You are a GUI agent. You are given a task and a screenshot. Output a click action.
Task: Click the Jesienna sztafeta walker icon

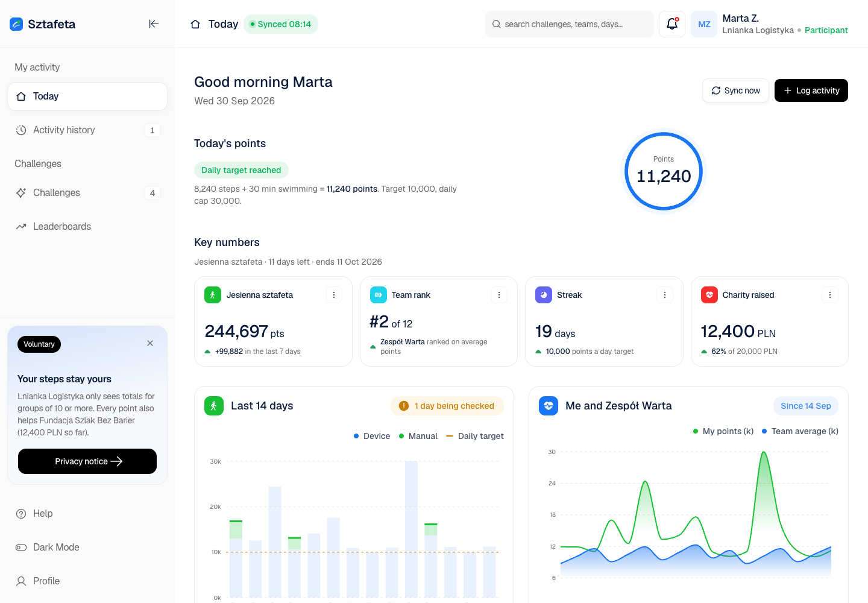click(x=213, y=295)
